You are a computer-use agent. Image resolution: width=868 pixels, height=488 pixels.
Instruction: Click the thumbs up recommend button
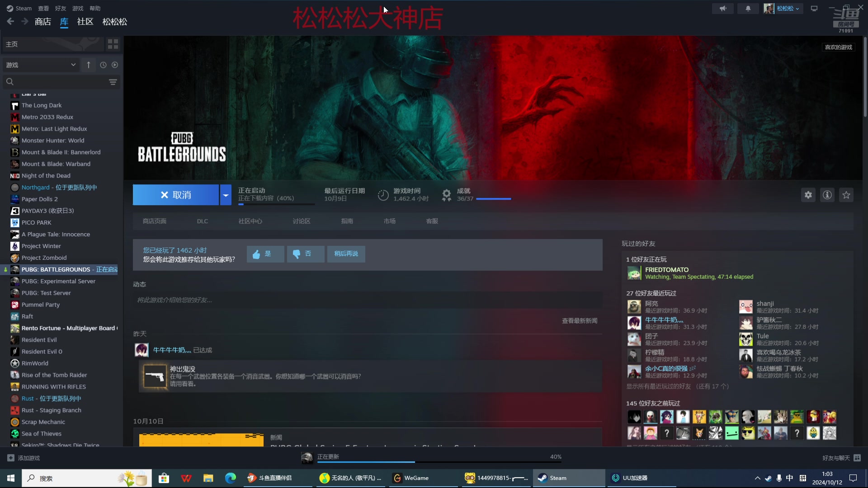[265, 254]
